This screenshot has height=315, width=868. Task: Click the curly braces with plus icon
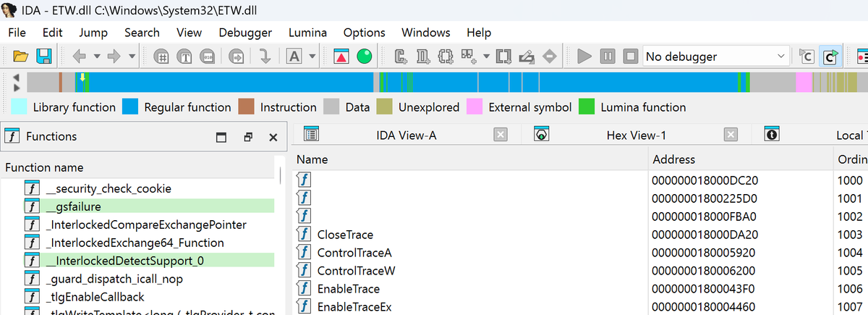(446, 56)
